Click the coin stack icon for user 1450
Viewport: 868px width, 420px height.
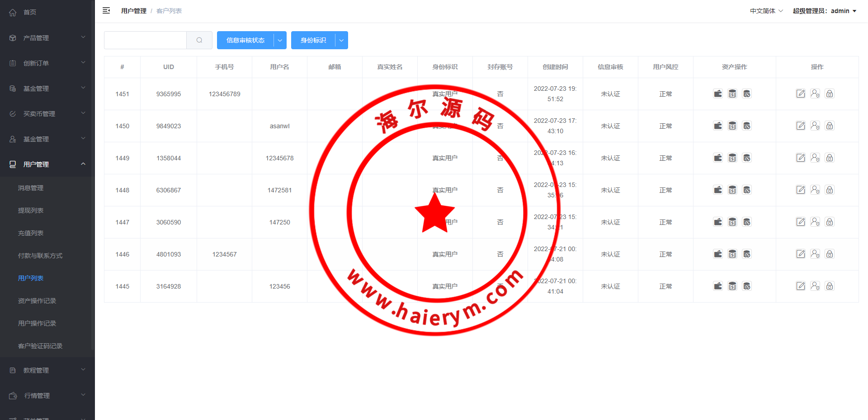click(732, 126)
